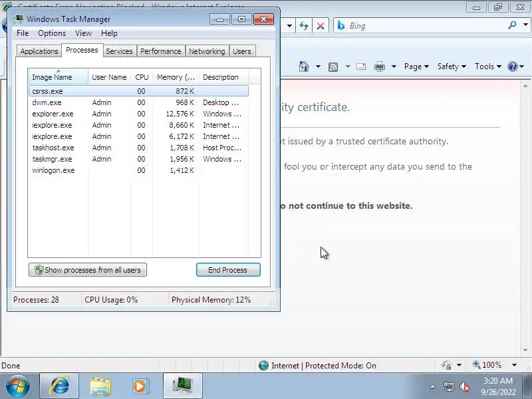Open the search provider dropdown arrow
The width and height of the screenshot is (532, 399).
[x=525, y=25]
